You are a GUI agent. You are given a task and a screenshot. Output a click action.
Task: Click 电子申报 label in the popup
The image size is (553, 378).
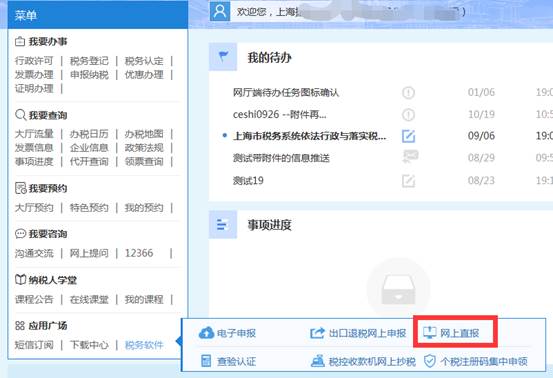(236, 333)
